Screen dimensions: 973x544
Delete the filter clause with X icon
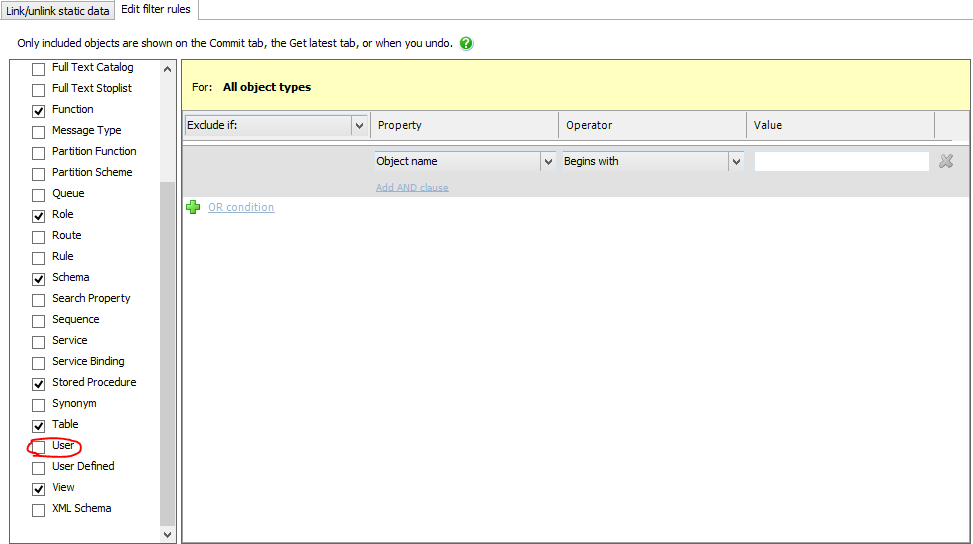point(946,161)
